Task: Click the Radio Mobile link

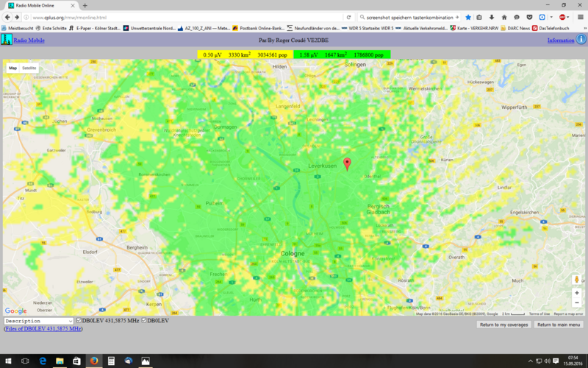Action: (x=29, y=40)
